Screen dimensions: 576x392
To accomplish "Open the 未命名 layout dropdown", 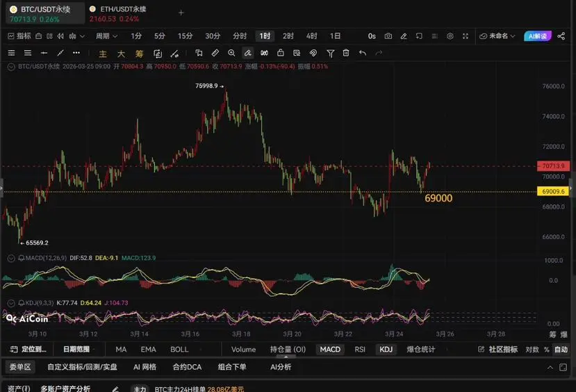I will [x=497, y=36].
